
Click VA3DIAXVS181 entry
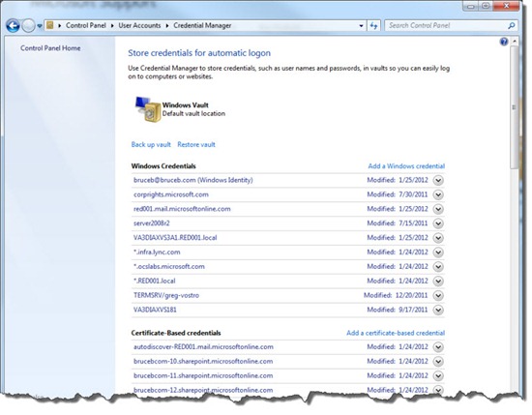[x=155, y=310]
